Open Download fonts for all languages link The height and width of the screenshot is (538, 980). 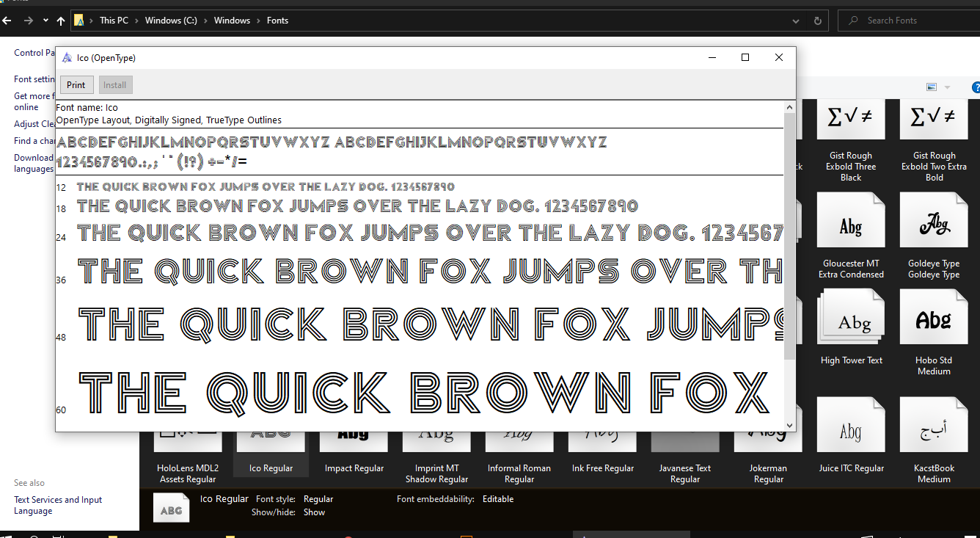(34, 163)
